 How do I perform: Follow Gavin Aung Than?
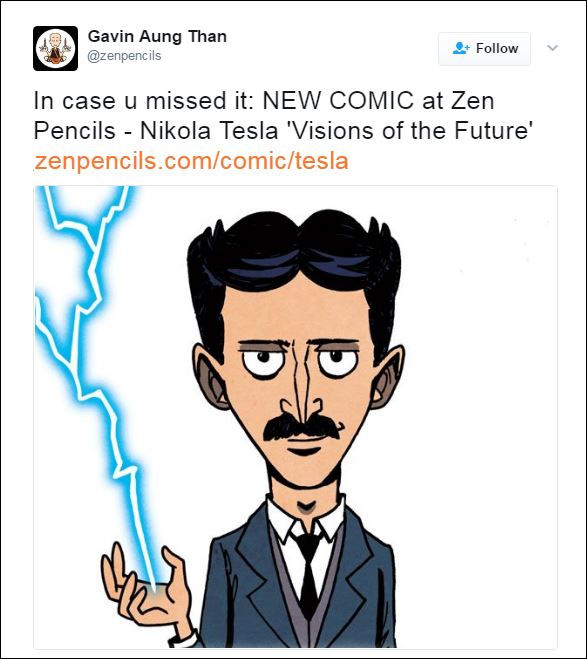coord(484,49)
